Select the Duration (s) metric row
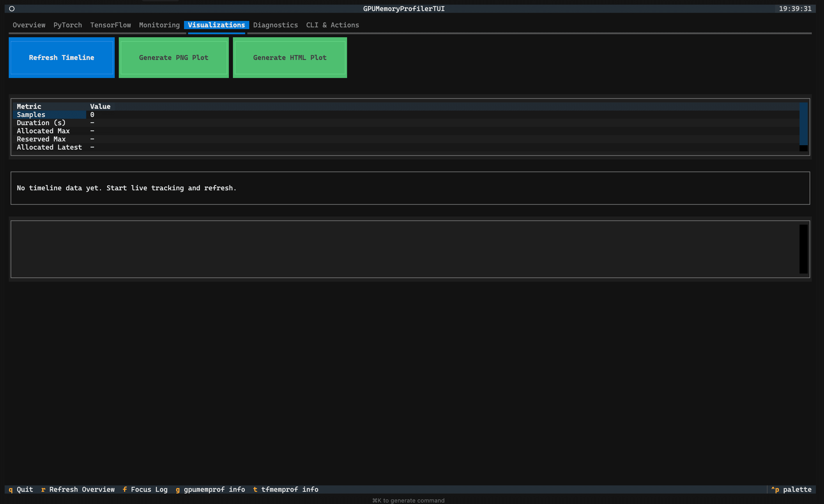Viewport: 824px width, 504px height. [41, 123]
